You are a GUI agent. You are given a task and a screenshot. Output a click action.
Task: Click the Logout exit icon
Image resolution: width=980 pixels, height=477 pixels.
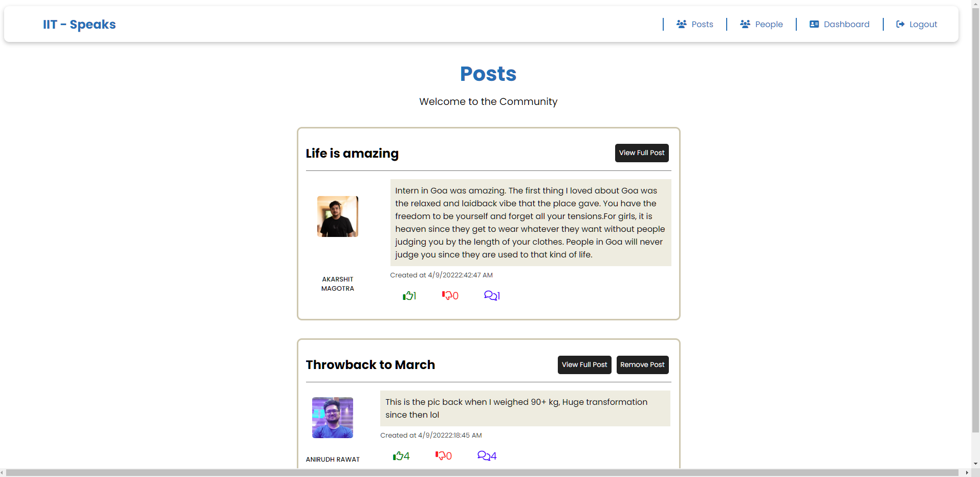[x=900, y=24]
